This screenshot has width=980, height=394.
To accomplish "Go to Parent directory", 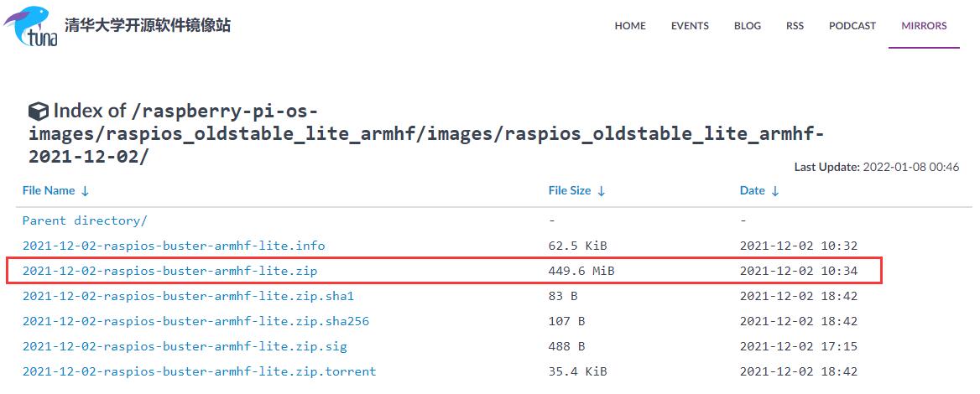I will point(85,220).
